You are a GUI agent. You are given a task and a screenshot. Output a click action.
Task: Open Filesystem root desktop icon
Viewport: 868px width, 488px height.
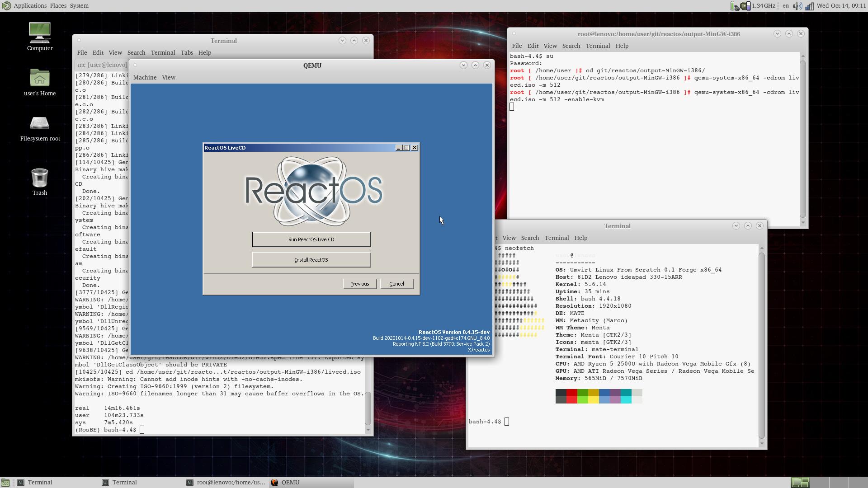coord(40,123)
